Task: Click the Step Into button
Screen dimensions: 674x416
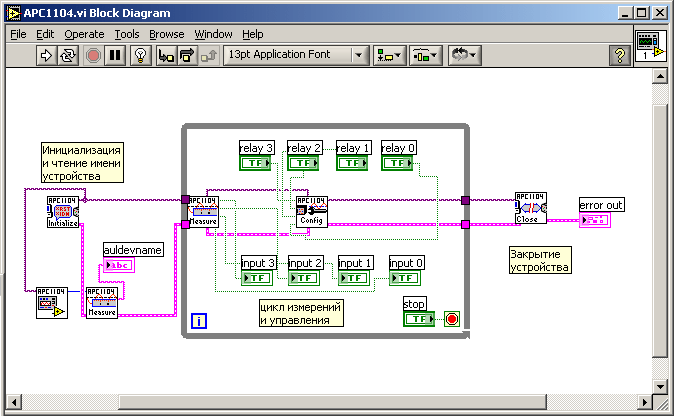Action: [166, 55]
